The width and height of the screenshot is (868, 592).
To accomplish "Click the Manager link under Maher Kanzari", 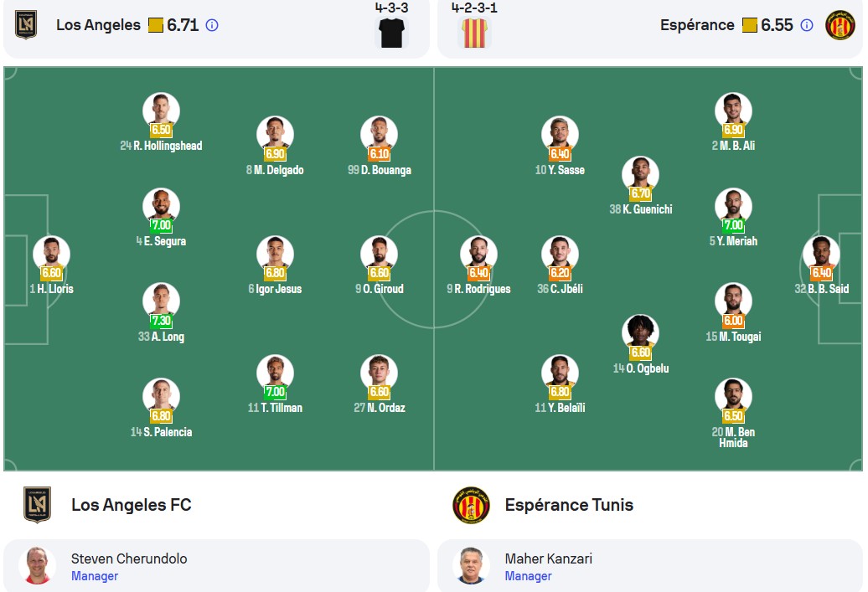I will click(x=528, y=576).
